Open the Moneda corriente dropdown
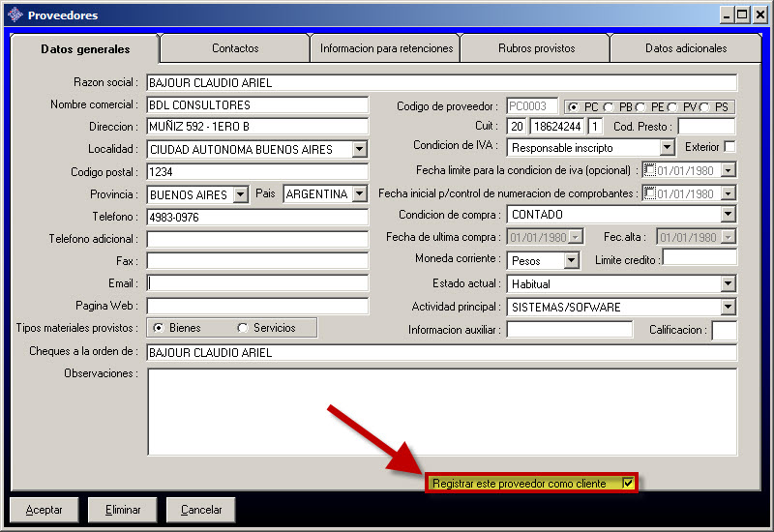The width and height of the screenshot is (774, 532). coord(571,260)
